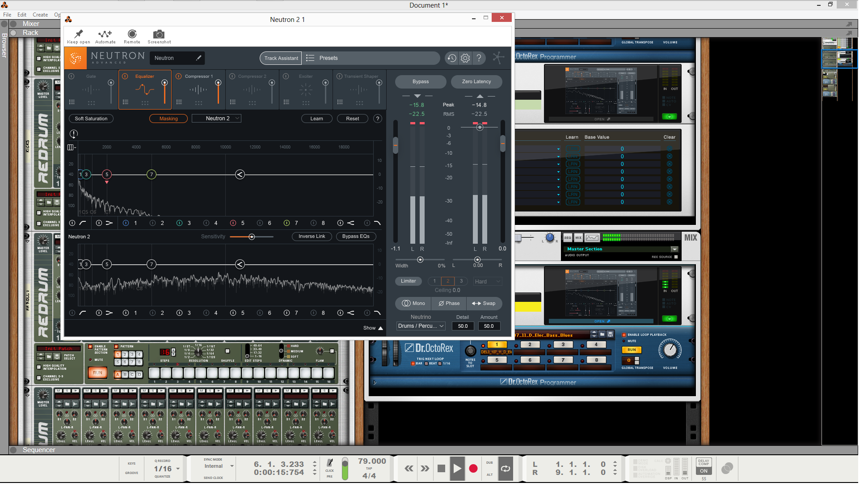Open the Limiter Hard style dropdown

tap(488, 281)
